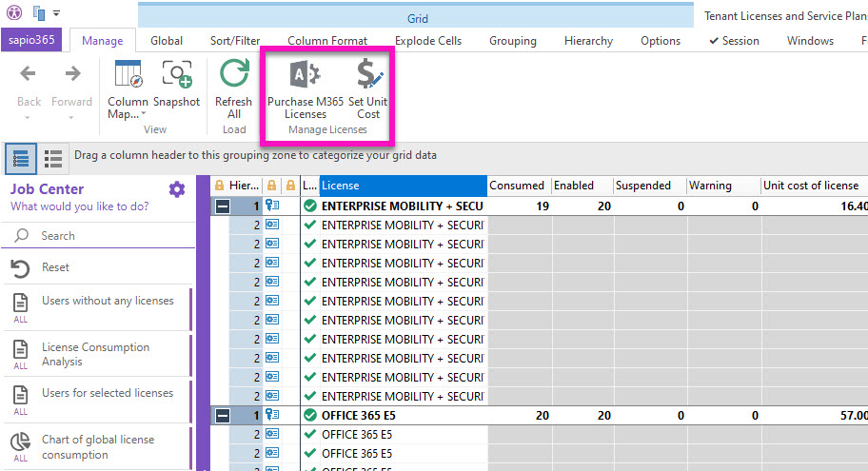Click the Forward navigation arrow
The image size is (868, 471).
click(72, 73)
